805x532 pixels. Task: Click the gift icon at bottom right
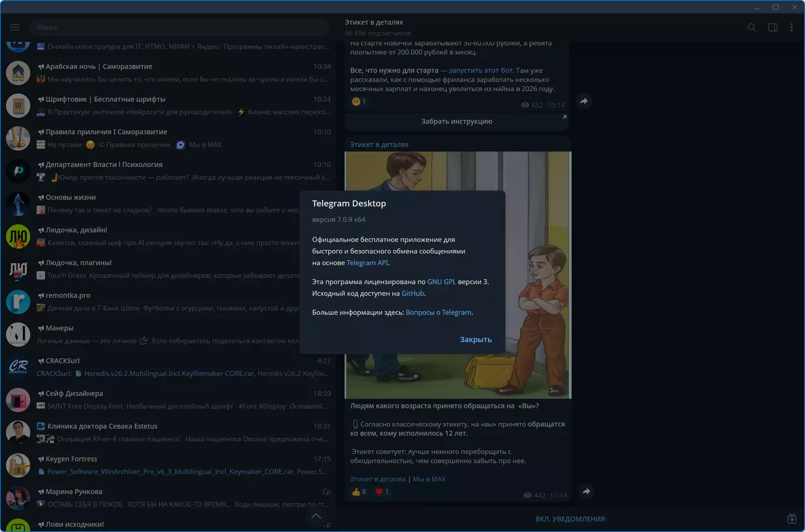(x=792, y=518)
